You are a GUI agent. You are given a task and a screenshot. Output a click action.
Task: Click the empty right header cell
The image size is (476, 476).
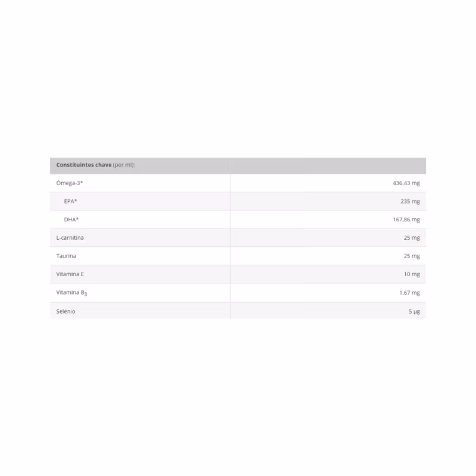point(328,166)
